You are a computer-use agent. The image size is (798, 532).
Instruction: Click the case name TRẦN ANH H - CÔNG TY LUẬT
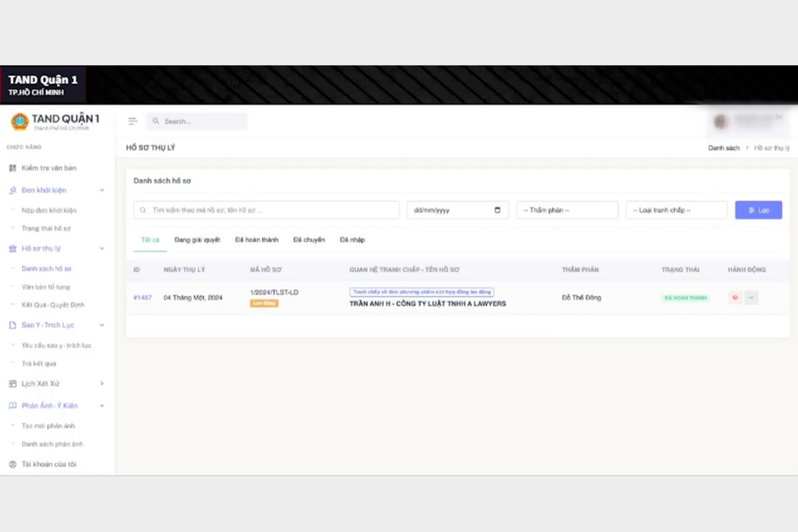(428, 304)
